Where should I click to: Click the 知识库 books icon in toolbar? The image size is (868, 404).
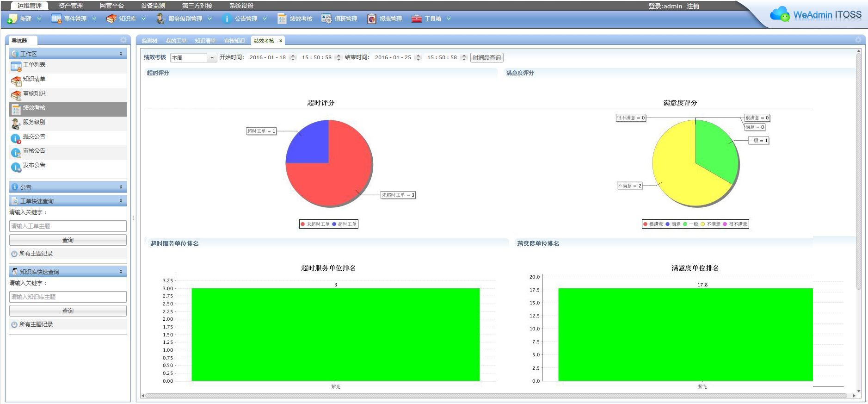[111, 19]
